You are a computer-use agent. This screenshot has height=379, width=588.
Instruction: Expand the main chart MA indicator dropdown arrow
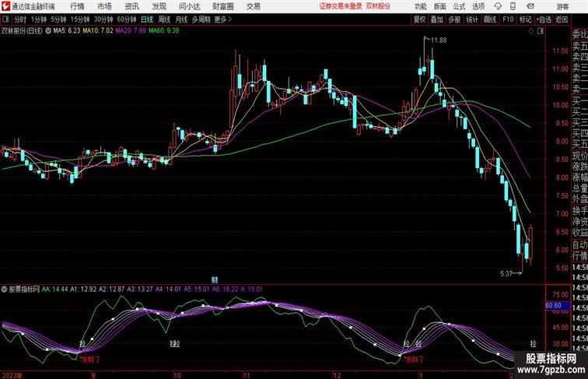click(48, 31)
